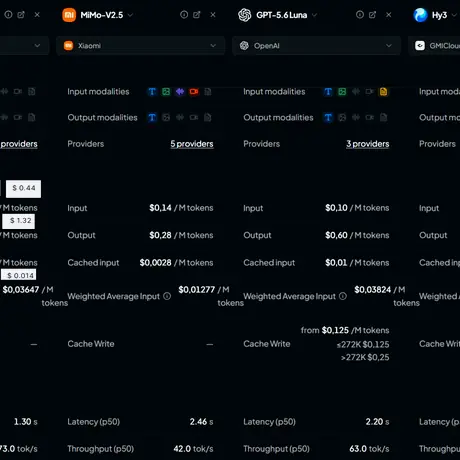Image resolution: width=460 pixels, height=460 pixels.
Task: Click GPT-5.6 Luna file input modality icon
Action: [x=384, y=92]
